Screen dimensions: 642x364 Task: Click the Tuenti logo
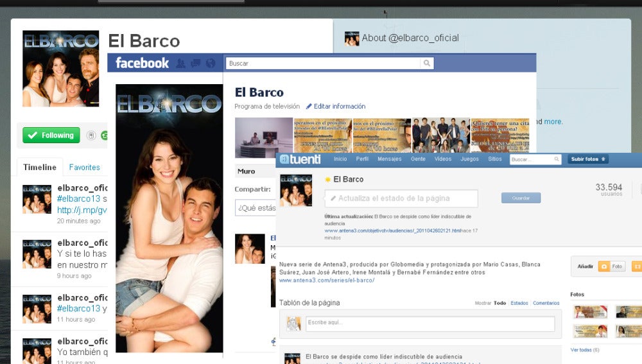(300, 159)
